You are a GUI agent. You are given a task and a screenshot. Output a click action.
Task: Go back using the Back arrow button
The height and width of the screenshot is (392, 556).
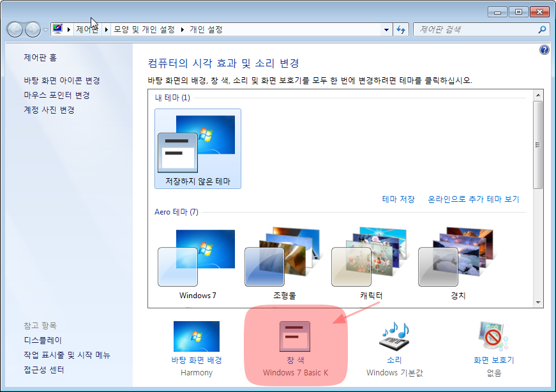pos(15,30)
